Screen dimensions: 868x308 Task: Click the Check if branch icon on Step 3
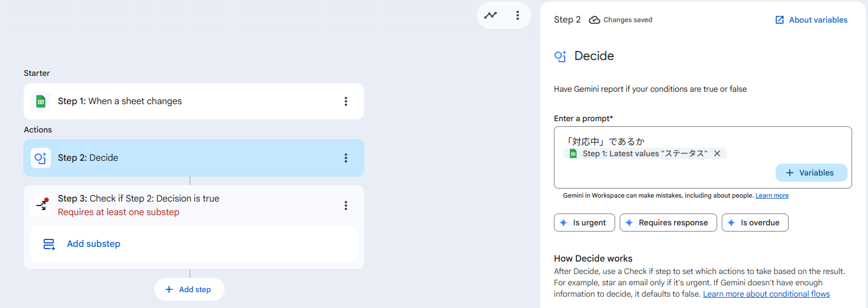point(41,205)
